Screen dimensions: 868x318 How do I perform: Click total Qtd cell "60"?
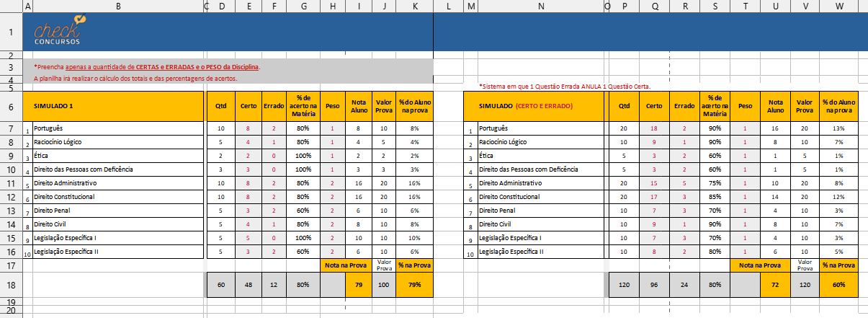pyautogui.click(x=220, y=285)
